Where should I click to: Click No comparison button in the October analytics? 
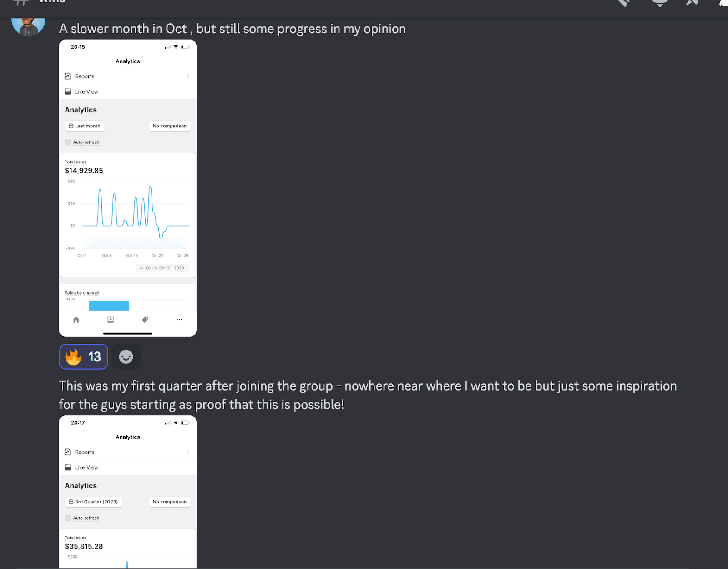(169, 126)
